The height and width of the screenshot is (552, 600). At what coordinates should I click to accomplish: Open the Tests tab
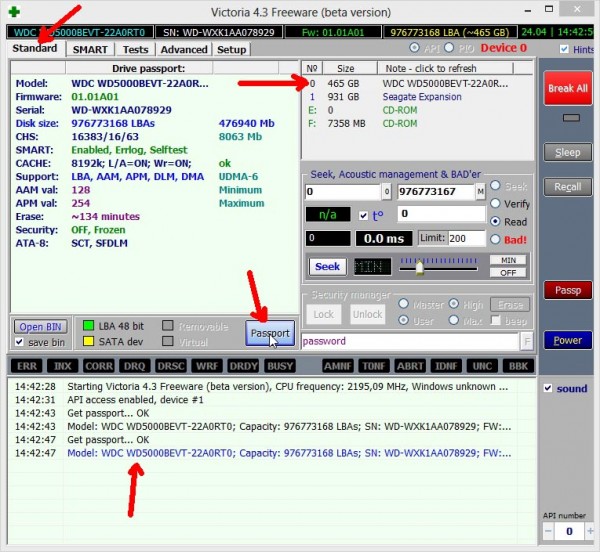pos(135,49)
